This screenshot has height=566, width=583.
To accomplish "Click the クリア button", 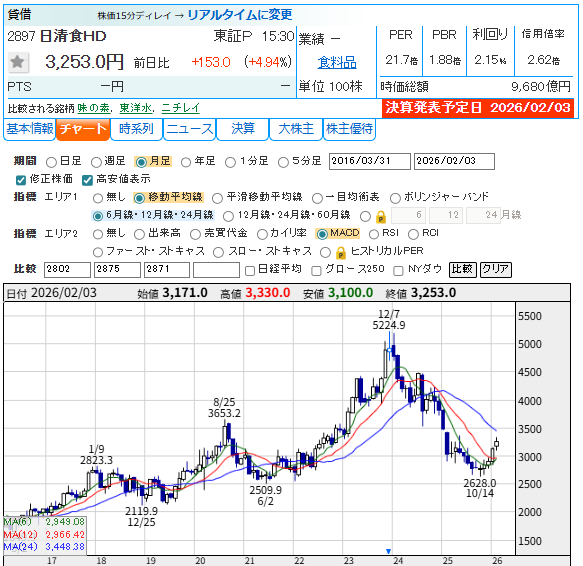I will pos(496,270).
